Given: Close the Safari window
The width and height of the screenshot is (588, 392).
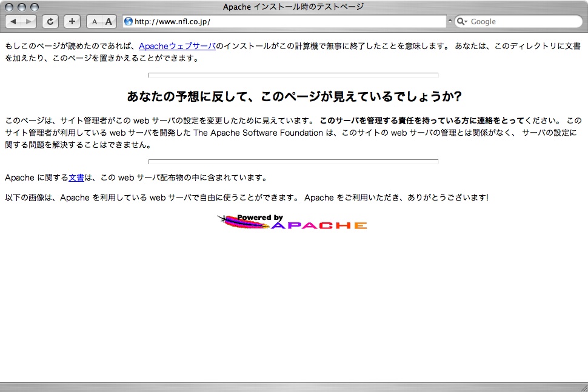Looking at the screenshot, I should coord(10,7).
